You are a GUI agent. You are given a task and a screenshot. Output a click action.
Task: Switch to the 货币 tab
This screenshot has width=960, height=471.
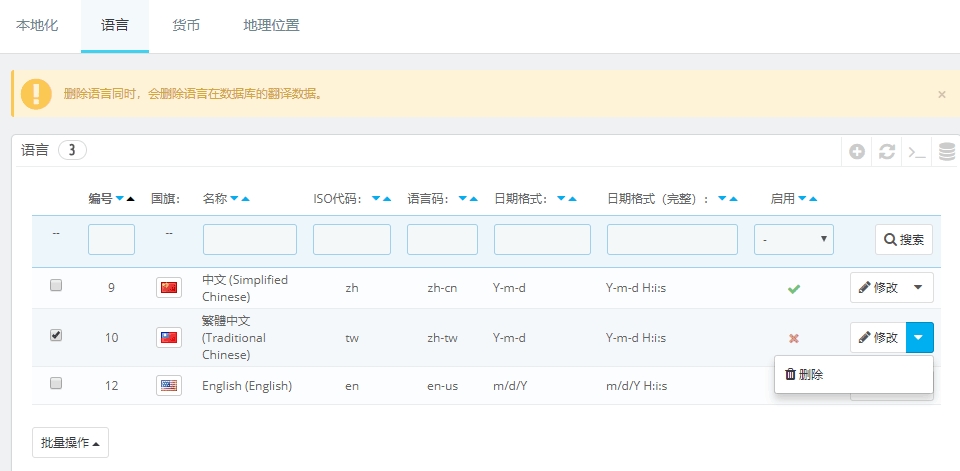186,26
